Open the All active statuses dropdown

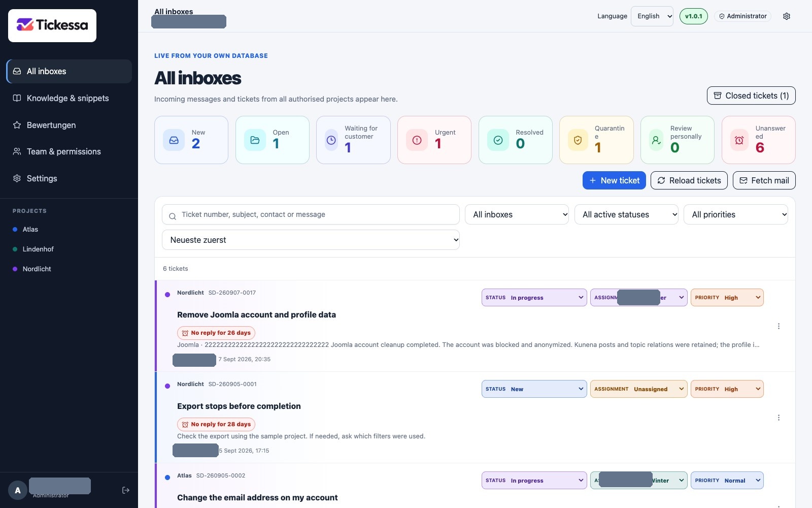pos(627,214)
